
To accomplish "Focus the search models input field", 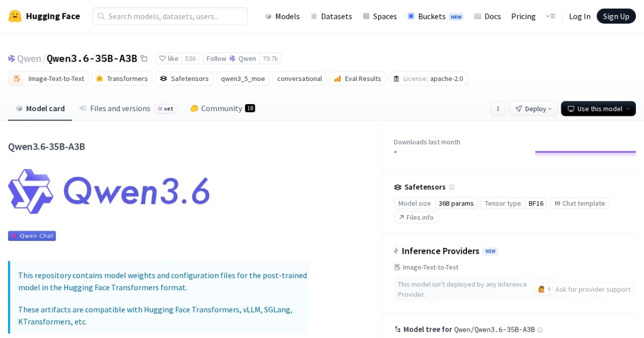I will 170,16.
